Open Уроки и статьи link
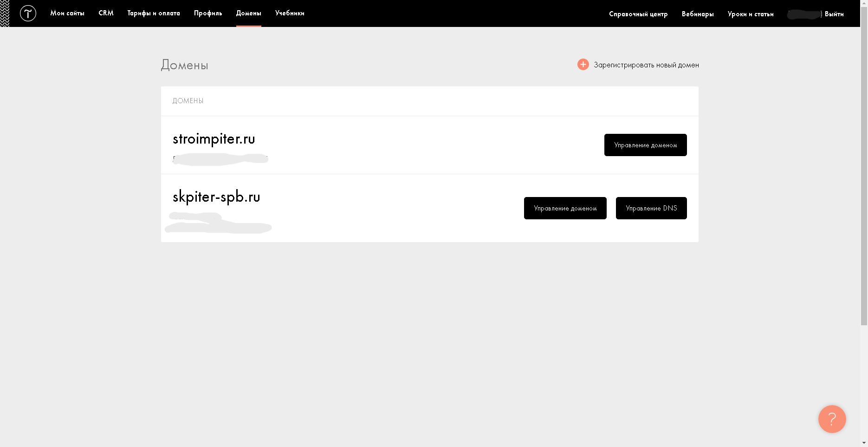 point(751,14)
